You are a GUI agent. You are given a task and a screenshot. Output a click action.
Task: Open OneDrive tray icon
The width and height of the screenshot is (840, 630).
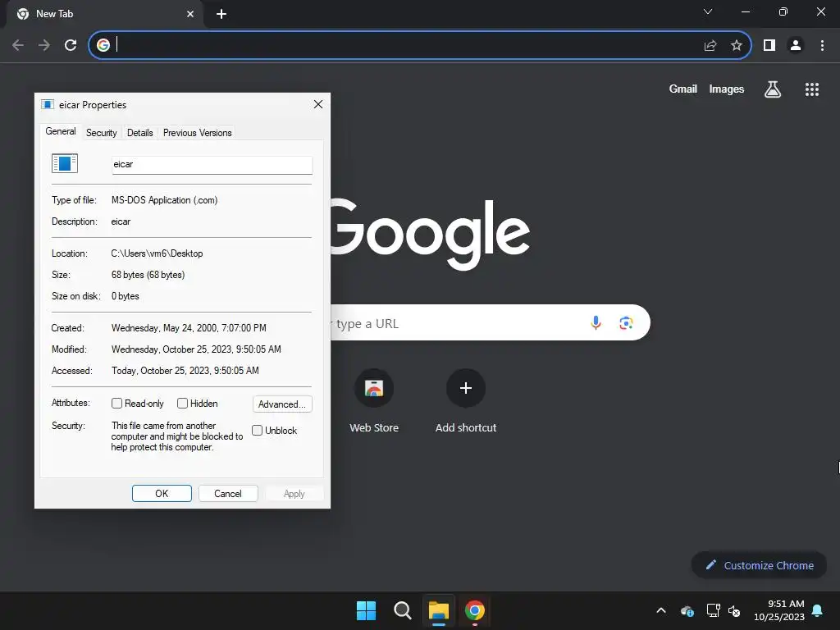click(x=687, y=610)
